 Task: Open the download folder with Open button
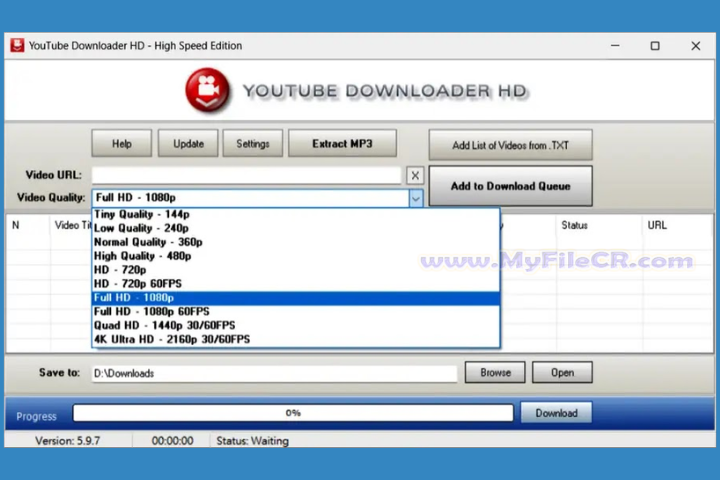pos(562,372)
